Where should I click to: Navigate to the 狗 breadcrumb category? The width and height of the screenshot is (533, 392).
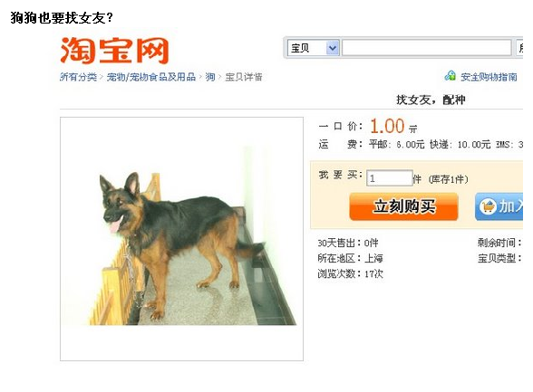(x=210, y=77)
